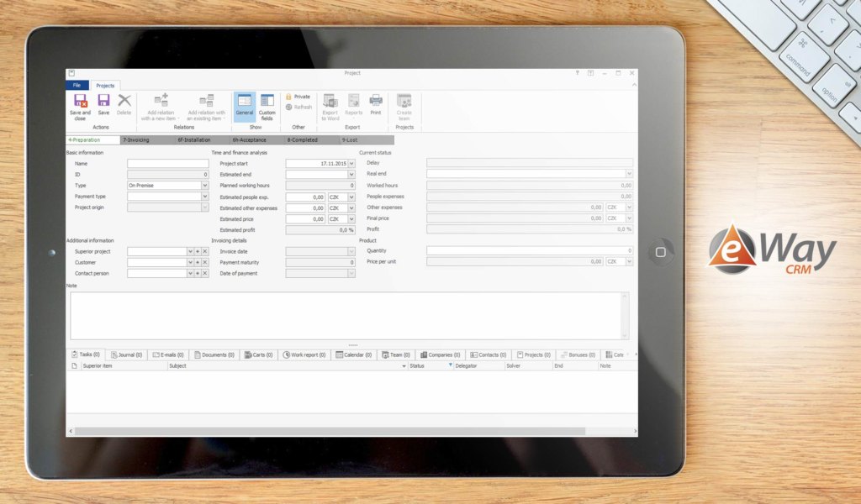Click the Save and close icon

point(80,104)
